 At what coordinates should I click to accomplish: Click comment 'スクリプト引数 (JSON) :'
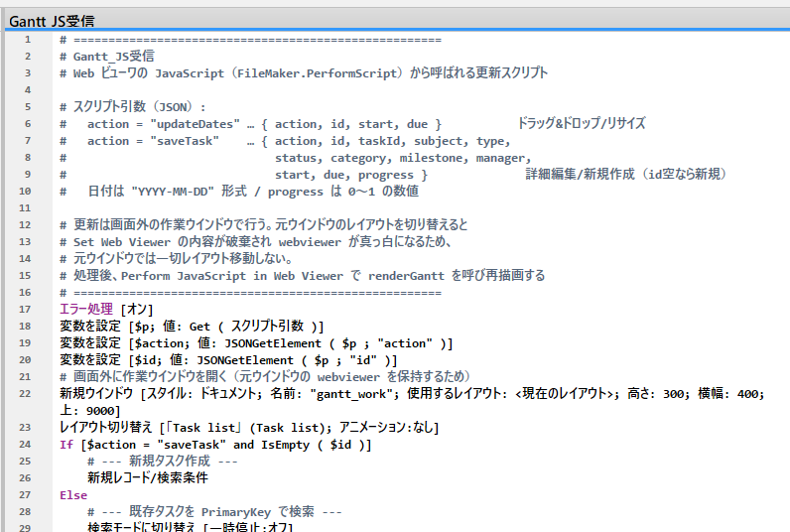point(133,107)
